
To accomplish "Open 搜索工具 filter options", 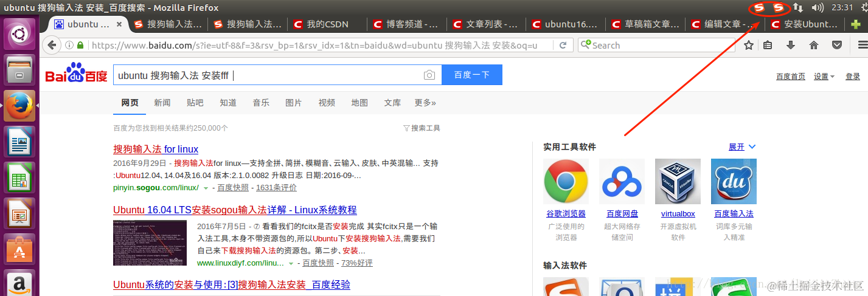I will coord(422,128).
